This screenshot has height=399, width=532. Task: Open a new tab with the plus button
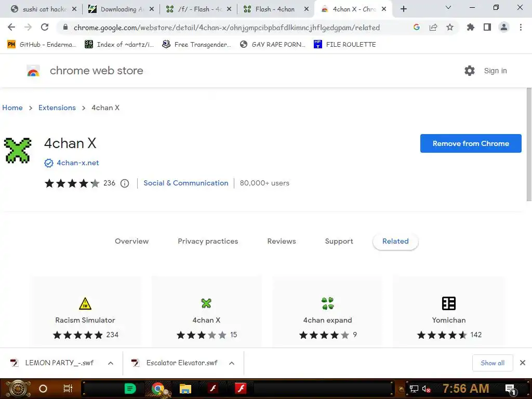403,9
